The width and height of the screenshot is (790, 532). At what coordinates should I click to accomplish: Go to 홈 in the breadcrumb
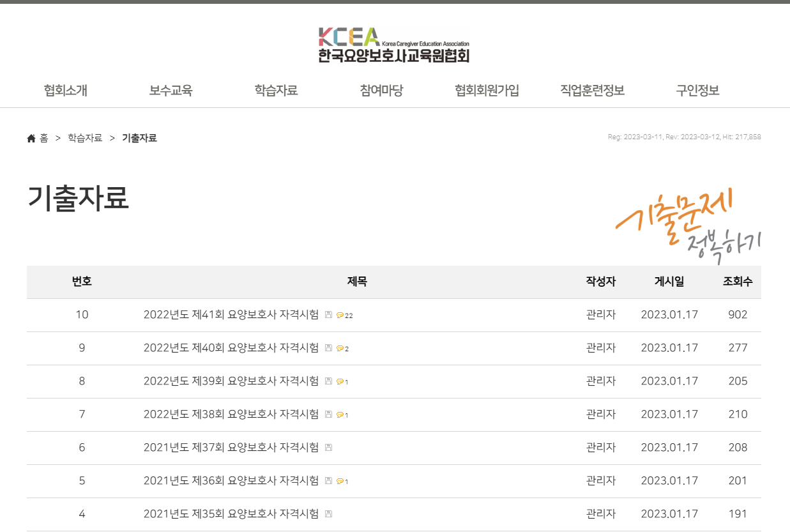coord(44,138)
